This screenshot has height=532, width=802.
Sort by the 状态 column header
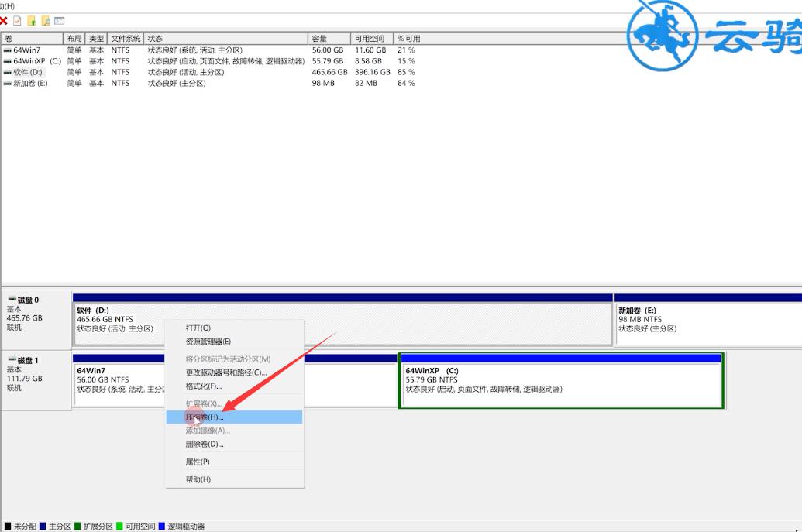point(226,39)
